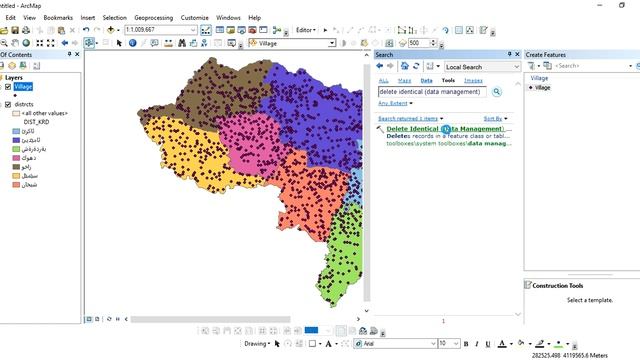The height and width of the screenshot is (360, 640).
Task: Open the font size 10 dropdown
Action: tap(456, 344)
